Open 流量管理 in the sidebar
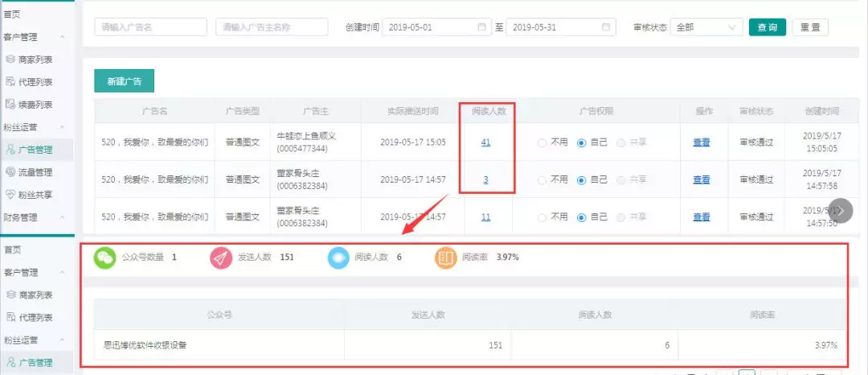 [x=35, y=171]
